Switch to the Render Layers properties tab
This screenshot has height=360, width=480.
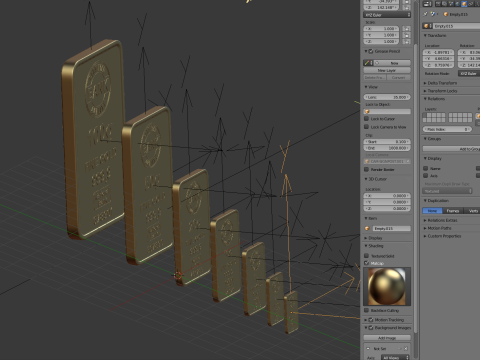[x=445, y=4]
